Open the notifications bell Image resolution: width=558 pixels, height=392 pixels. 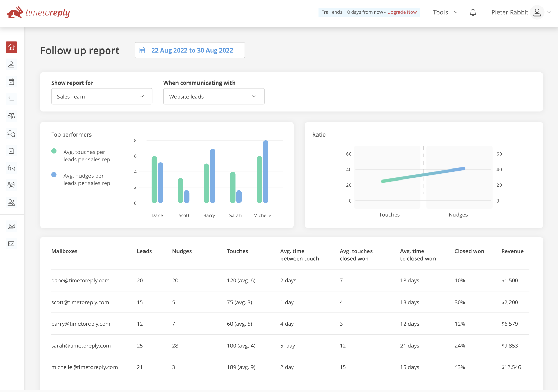(x=473, y=12)
